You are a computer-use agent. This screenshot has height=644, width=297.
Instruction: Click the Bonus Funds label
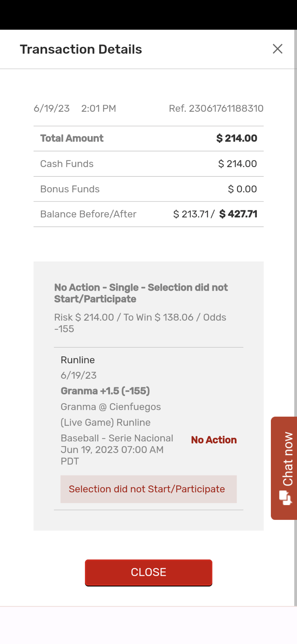coord(70,189)
